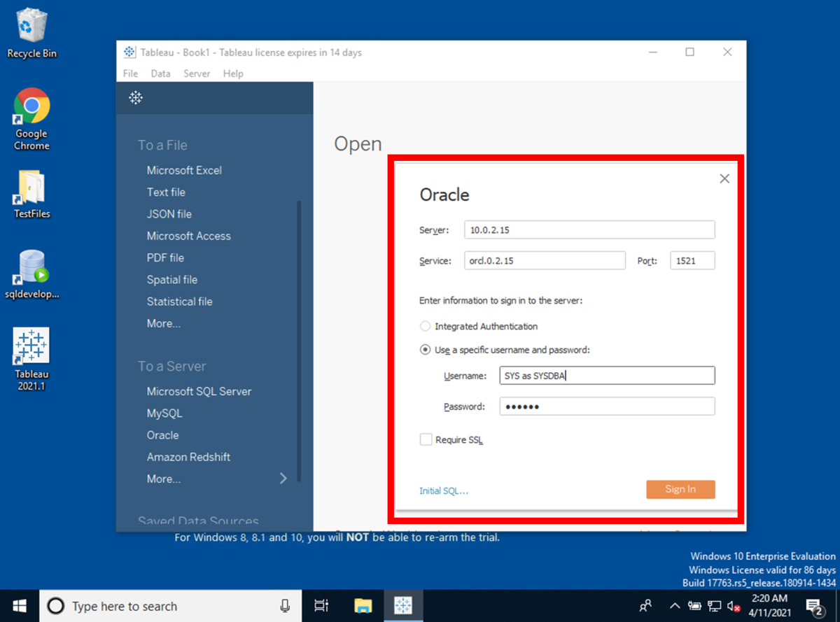Expand More servers chevron arrow
The height and width of the screenshot is (622, 840).
283,479
